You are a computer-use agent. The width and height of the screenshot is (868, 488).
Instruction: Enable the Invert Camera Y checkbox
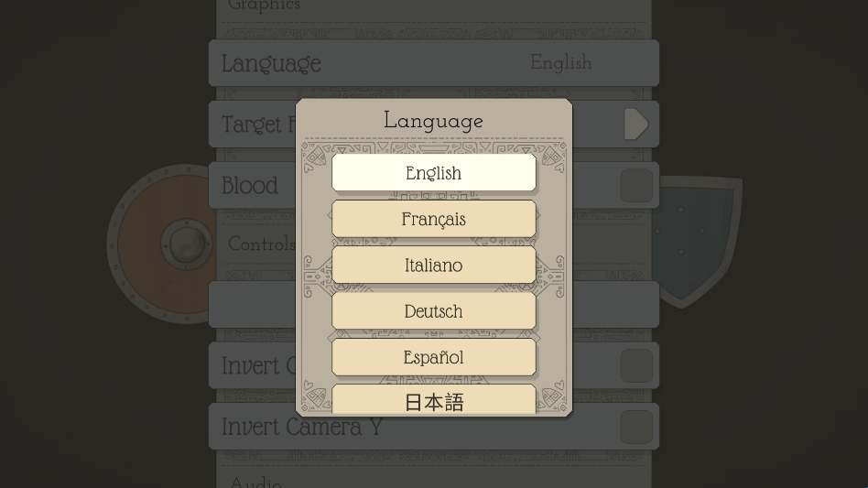(x=635, y=427)
